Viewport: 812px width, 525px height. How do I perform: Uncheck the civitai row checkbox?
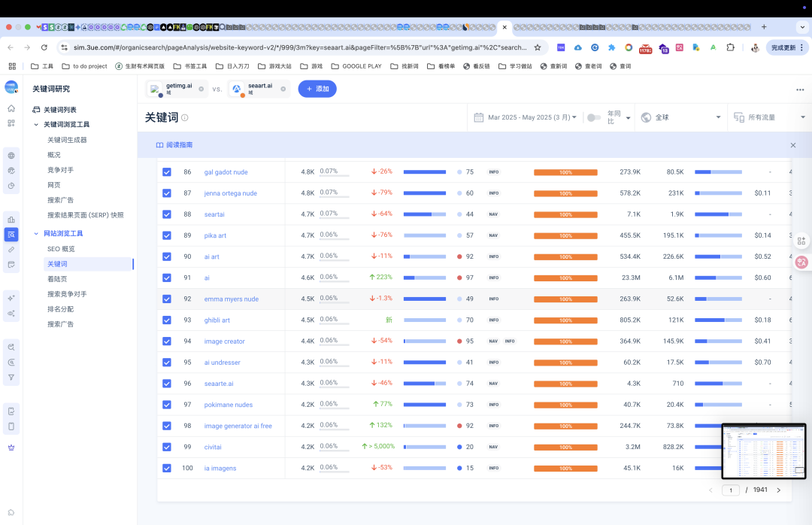point(167,448)
